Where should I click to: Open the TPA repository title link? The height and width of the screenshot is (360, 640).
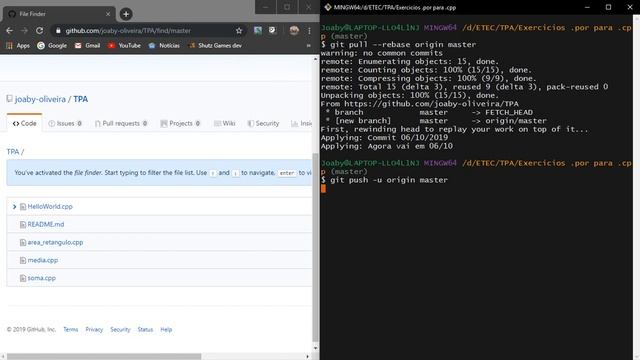point(80,99)
